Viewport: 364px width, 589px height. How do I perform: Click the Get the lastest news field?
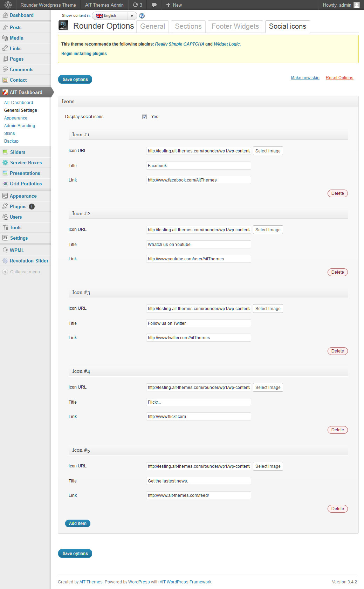click(x=199, y=481)
